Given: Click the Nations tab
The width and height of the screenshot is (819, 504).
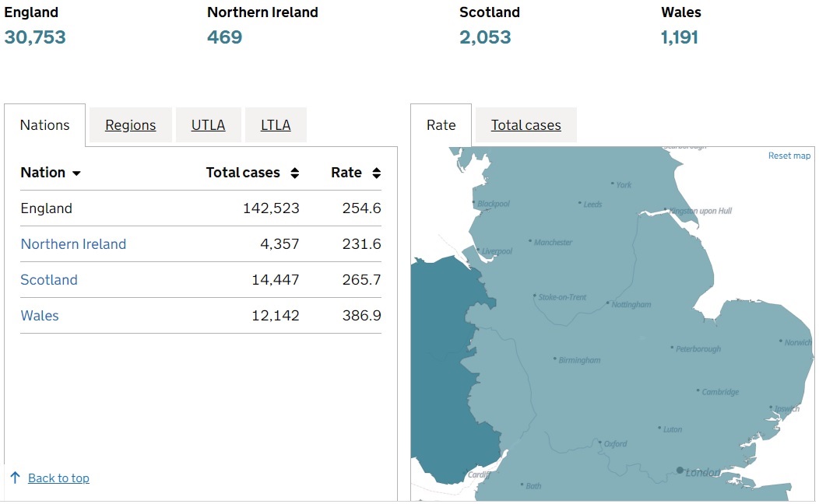Looking at the screenshot, I should pyautogui.click(x=44, y=125).
